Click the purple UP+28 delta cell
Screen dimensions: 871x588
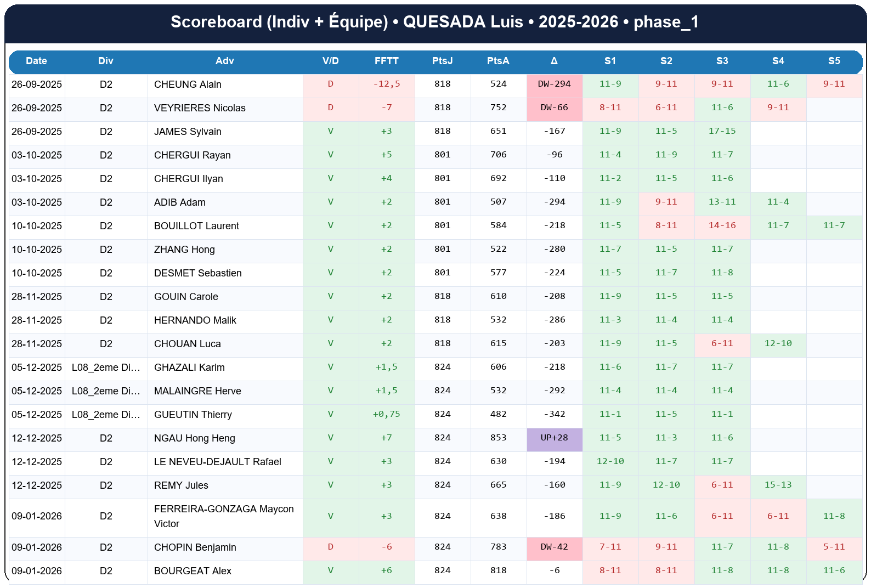pyautogui.click(x=554, y=438)
